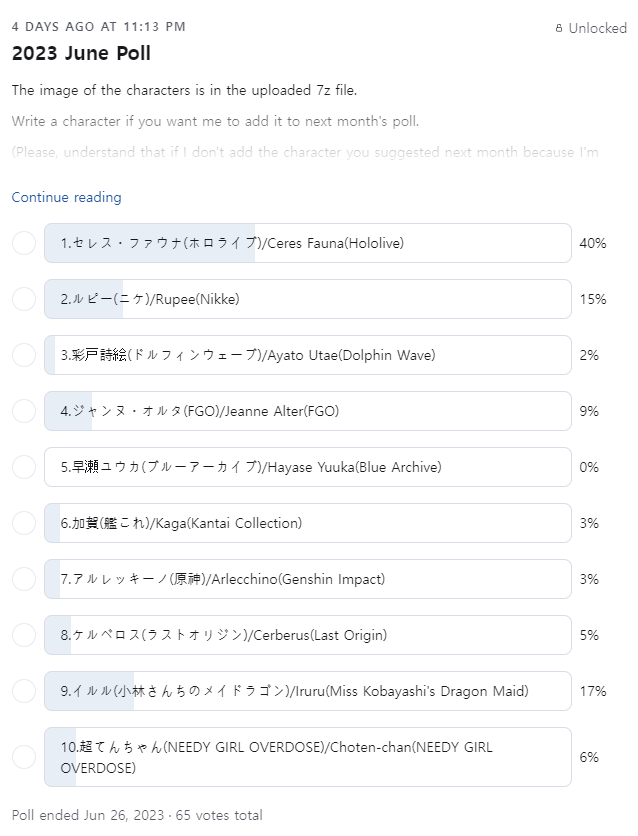Select radio button for Rupee (Nikke)
Screen dimensions: 638x836
coord(24,299)
